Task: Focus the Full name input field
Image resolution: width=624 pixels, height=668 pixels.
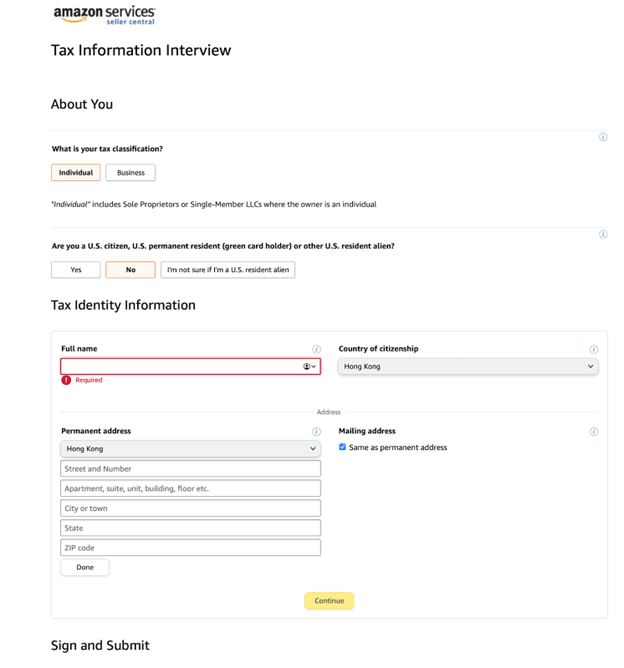Action: click(x=190, y=366)
